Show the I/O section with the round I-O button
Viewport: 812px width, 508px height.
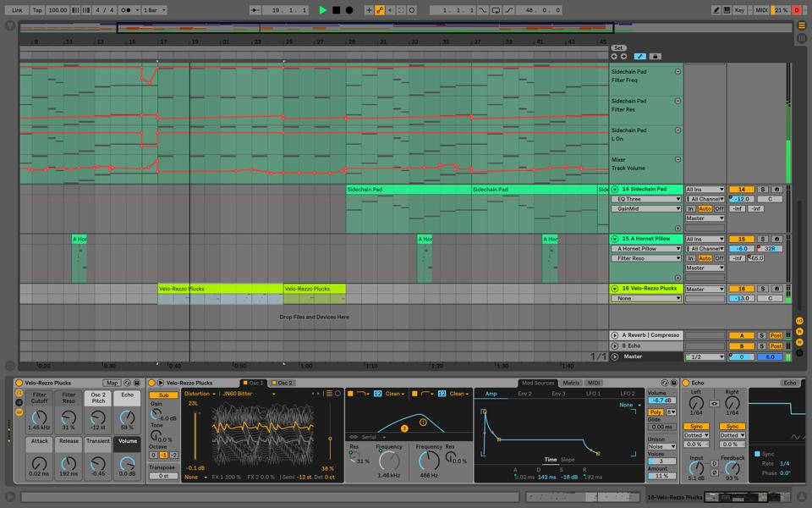[x=799, y=321]
